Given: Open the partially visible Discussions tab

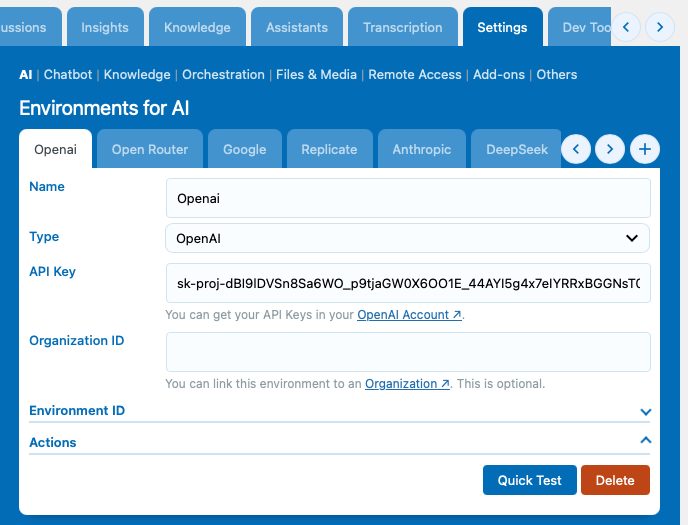Looking at the screenshot, I should pyautogui.click(x=30, y=27).
